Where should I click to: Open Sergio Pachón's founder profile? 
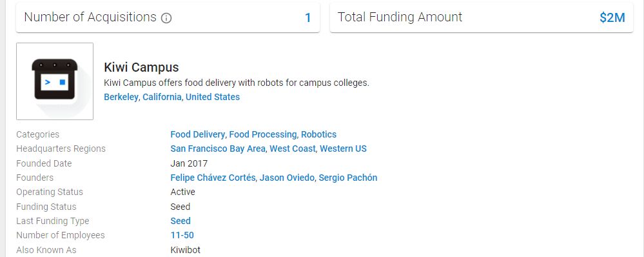[348, 178]
